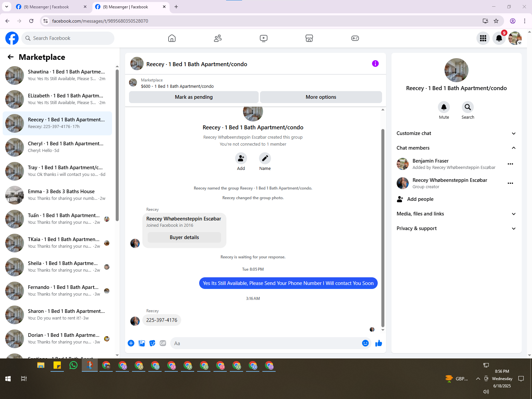Collapse the Chat members section
Image resolution: width=532 pixels, height=399 pixels.
click(x=457, y=148)
